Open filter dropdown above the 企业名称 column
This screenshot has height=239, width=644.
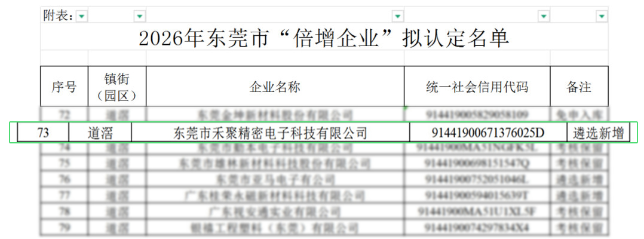[x=398, y=16]
